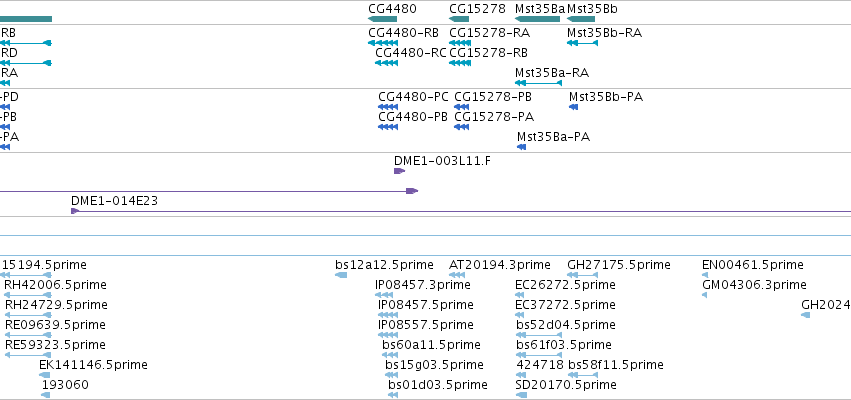Viewport: 851px width, 400px height.
Task: Click EST GH27175.5prime
Action: point(619,265)
